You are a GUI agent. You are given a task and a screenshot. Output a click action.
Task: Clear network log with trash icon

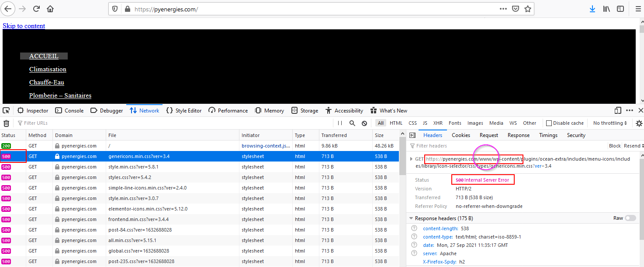[7, 123]
